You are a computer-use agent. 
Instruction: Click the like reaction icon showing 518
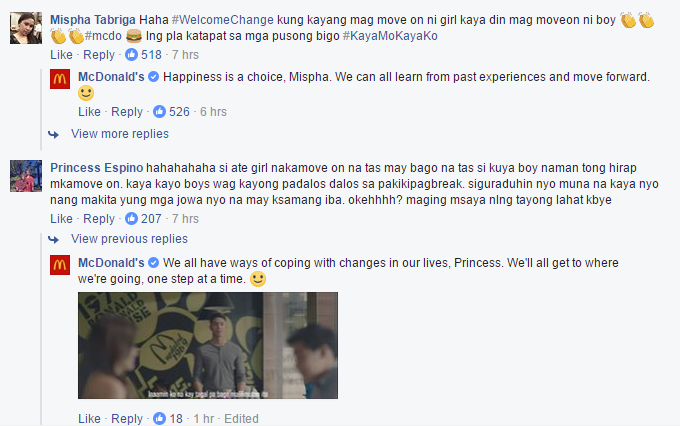(131, 55)
